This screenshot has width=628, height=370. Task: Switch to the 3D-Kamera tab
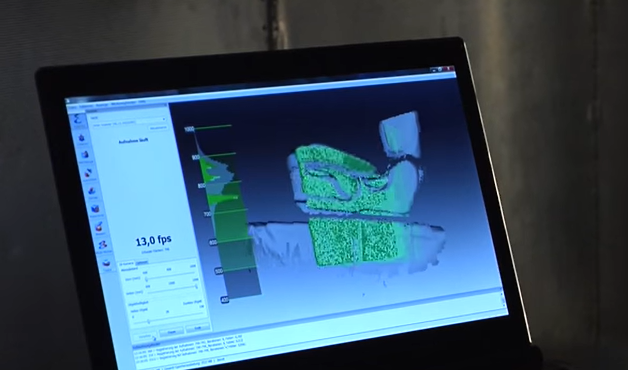pyautogui.click(x=127, y=263)
